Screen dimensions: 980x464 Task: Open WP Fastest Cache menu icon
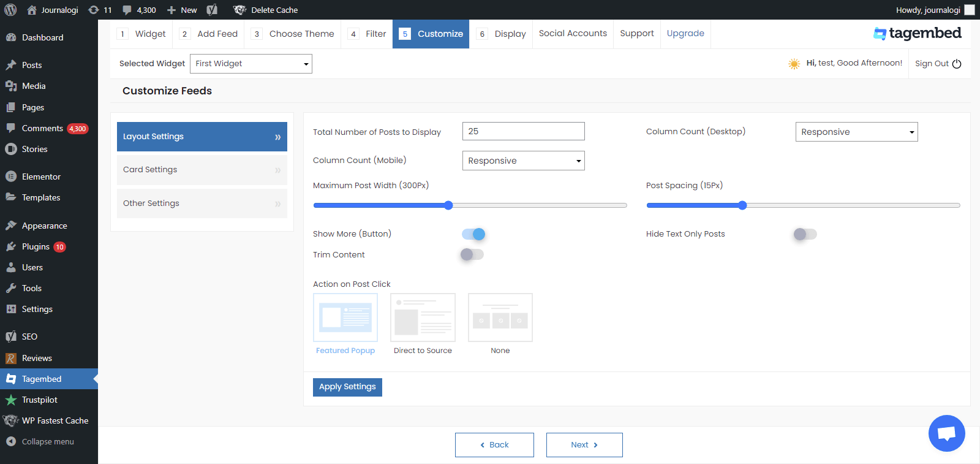click(10, 420)
